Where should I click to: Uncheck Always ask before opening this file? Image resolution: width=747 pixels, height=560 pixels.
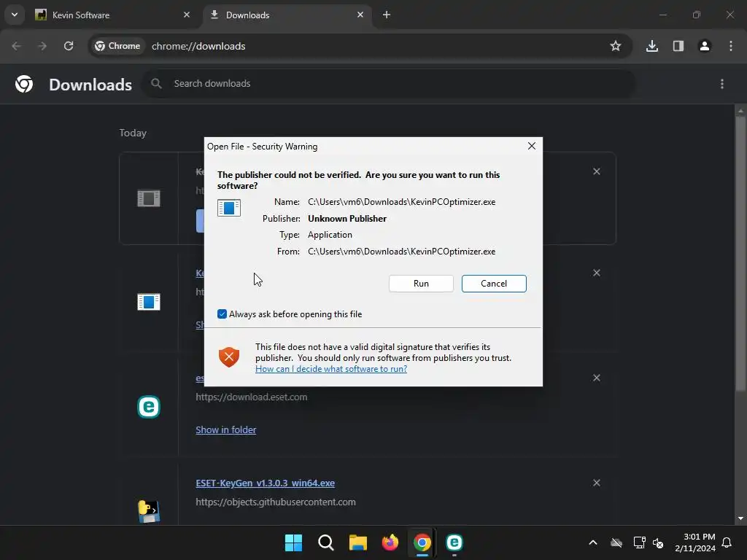tap(222, 314)
